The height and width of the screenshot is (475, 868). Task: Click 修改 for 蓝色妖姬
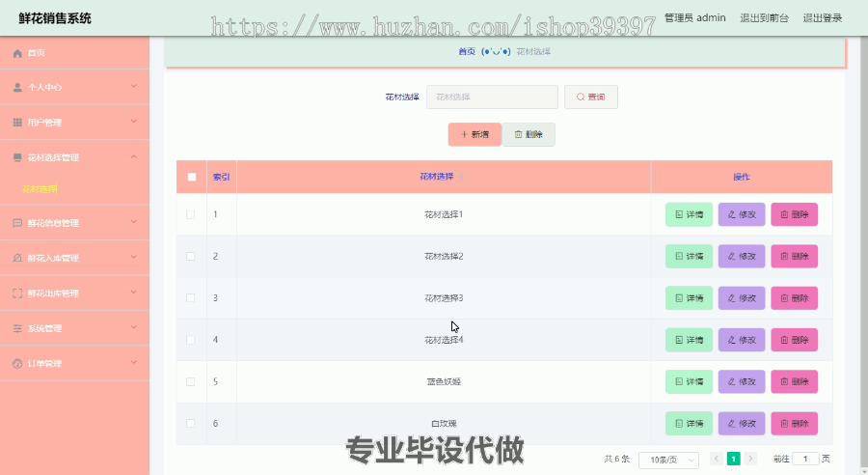point(742,382)
